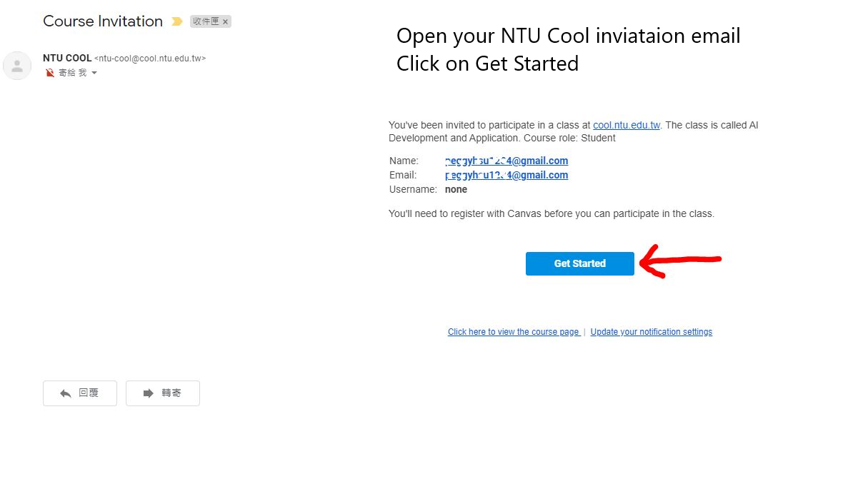Image resolution: width=868 pixels, height=494 pixels.
Task: Click the Username none value text
Action: [x=456, y=189]
